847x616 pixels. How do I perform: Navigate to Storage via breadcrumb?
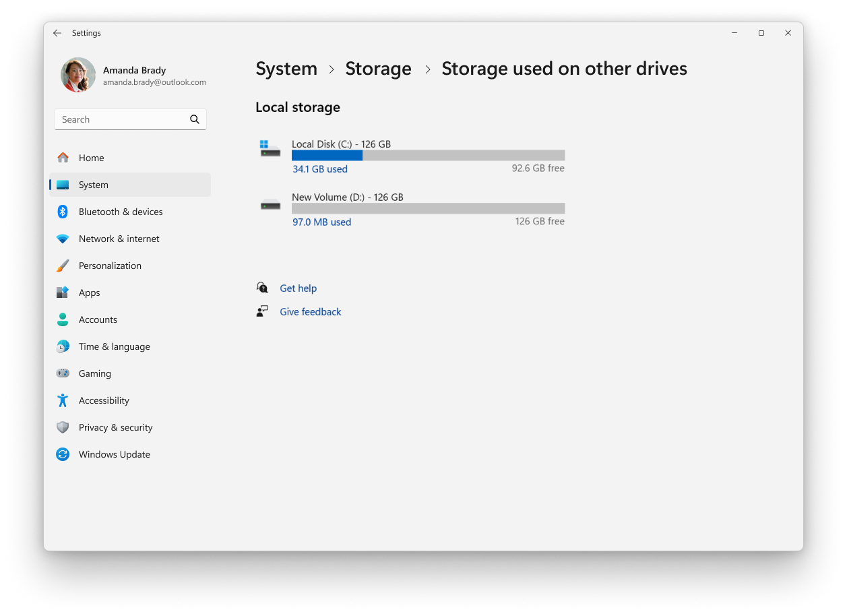(378, 68)
